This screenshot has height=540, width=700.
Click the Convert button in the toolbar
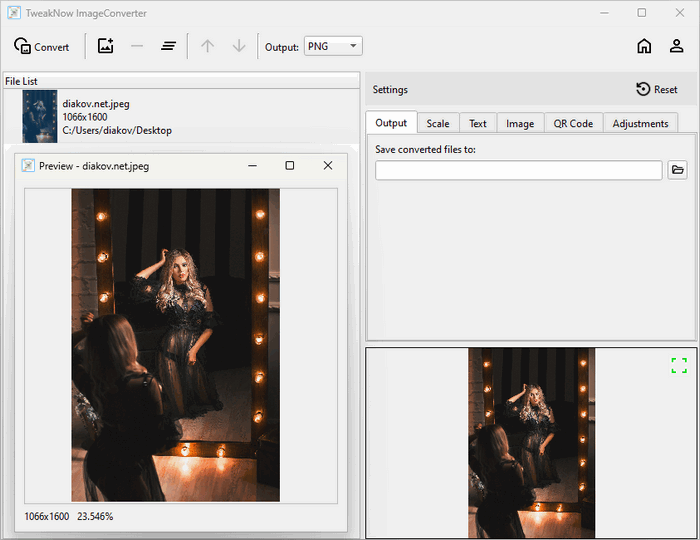pos(41,46)
